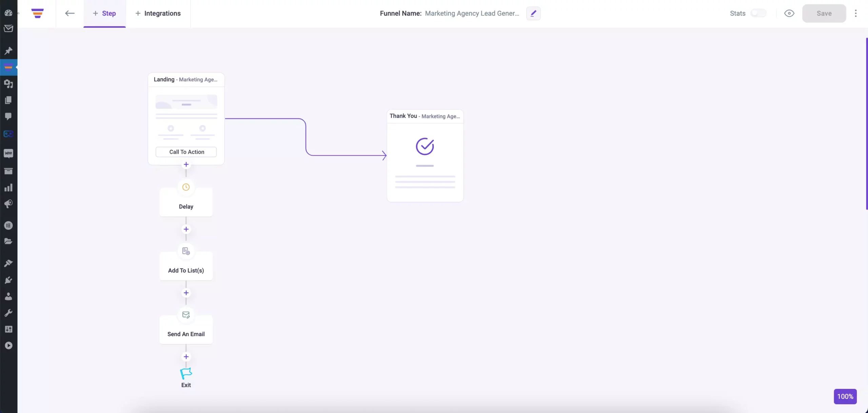Click the pencil edit funnel name icon
Viewport: 868px width, 413px height.
click(533, 13)
